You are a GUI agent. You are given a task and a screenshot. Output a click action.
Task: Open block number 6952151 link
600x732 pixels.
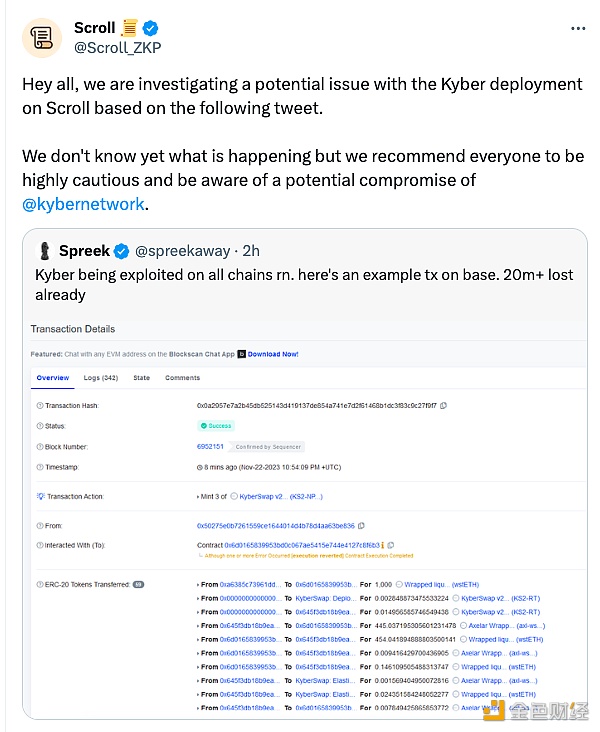click(210, 447)
